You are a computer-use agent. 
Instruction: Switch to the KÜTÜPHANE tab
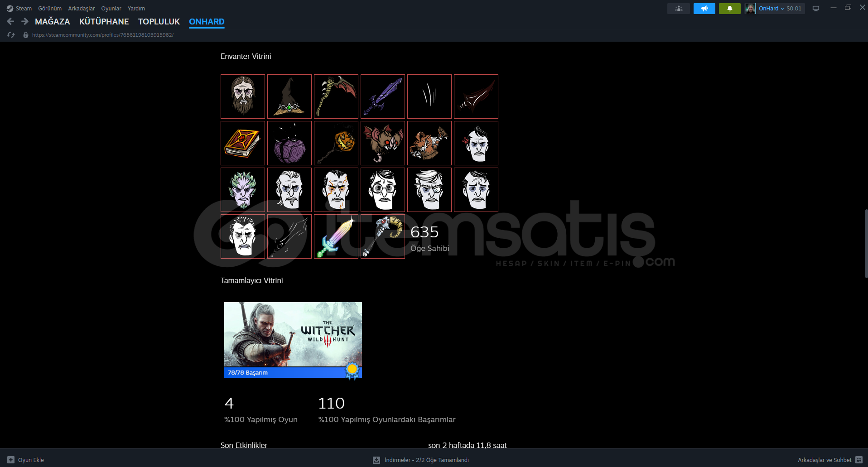(104, 21)
